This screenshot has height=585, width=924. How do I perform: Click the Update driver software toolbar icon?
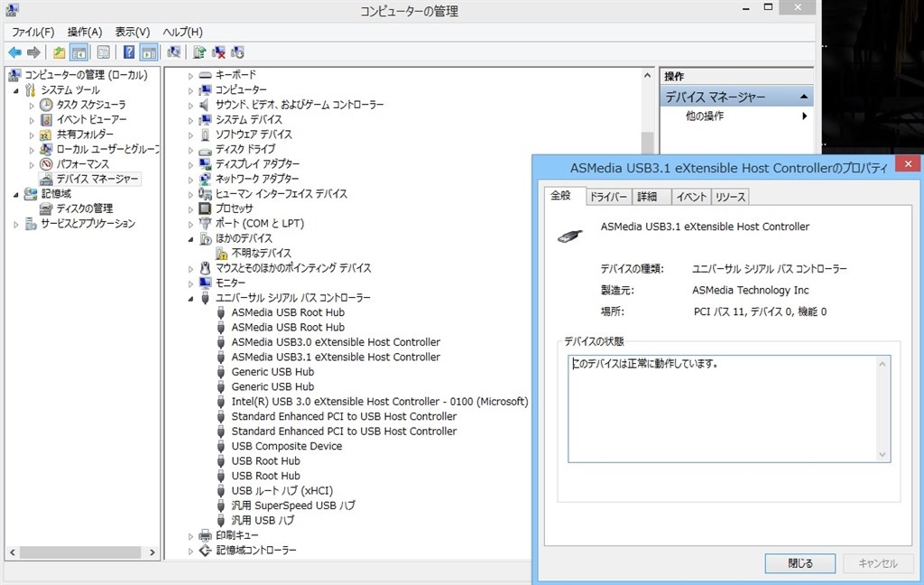199,52
